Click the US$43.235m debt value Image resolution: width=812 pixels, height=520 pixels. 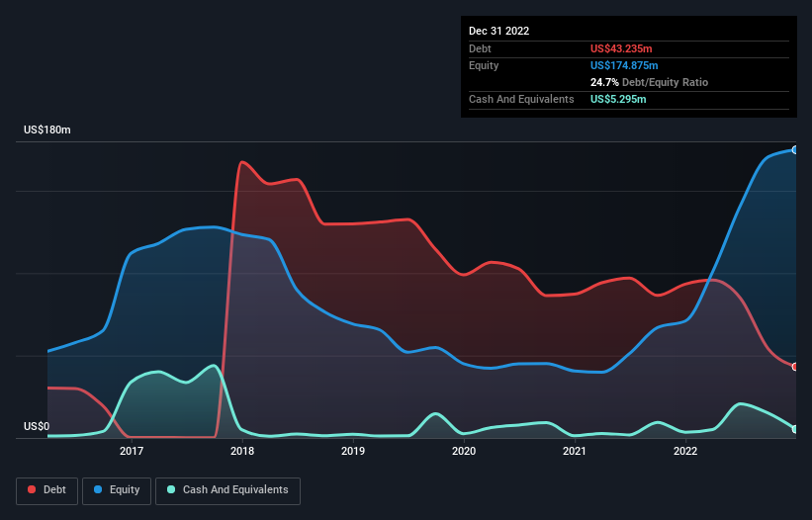(x=621, y=48)
